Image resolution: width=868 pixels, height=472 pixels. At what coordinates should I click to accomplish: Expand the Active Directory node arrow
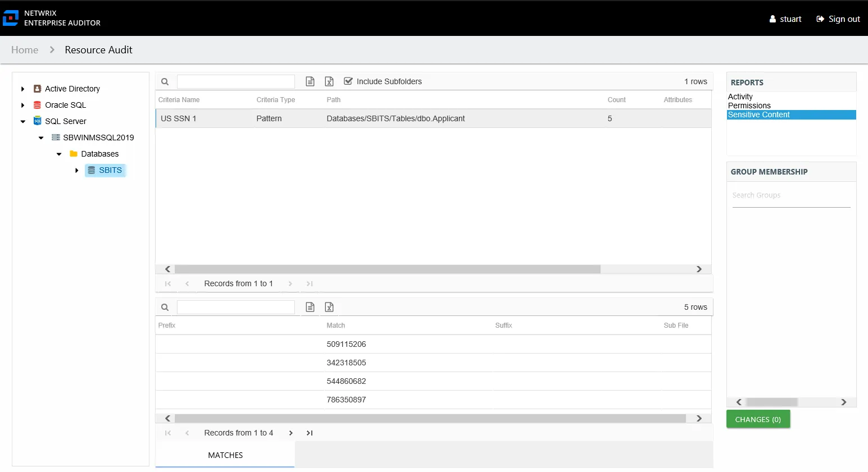(22, 89)
